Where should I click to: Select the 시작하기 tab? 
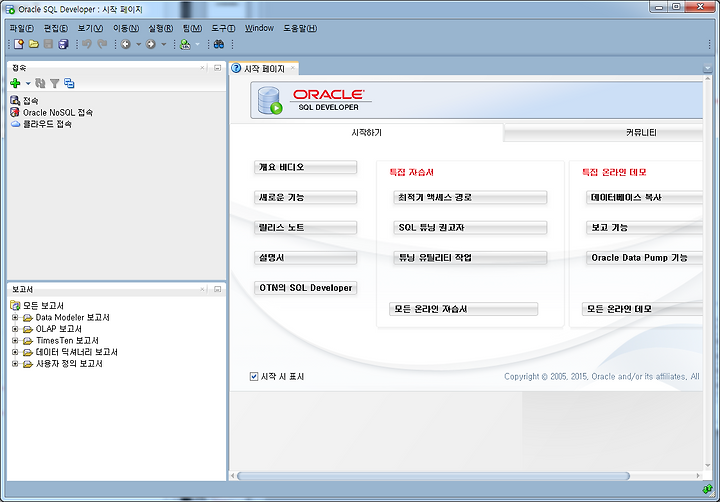[x=366, y=132]
